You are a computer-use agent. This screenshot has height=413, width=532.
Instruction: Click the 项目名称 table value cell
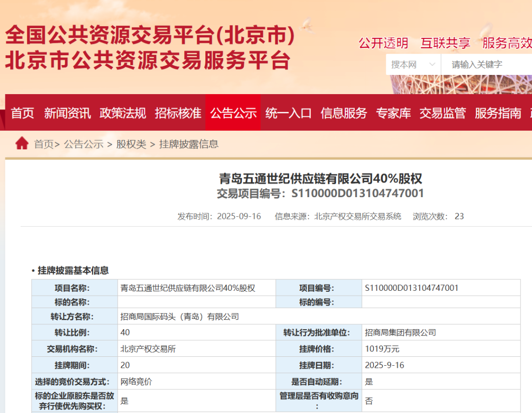point(197,288)
